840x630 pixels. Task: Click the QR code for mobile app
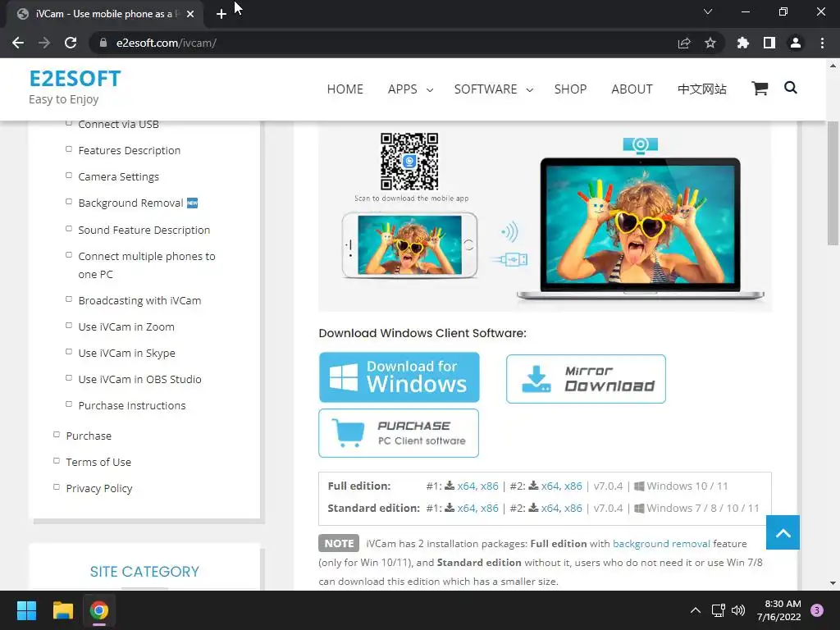409,162
